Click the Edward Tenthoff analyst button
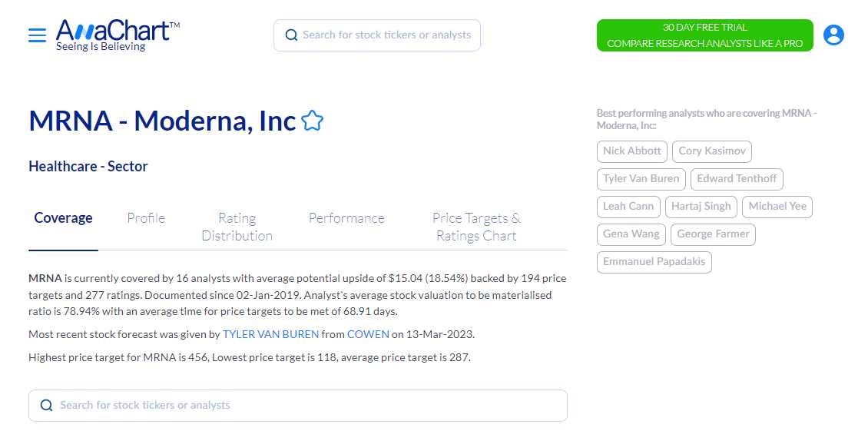Image resolution: width=868 pixels, height=431 pixels. point(737,179)
